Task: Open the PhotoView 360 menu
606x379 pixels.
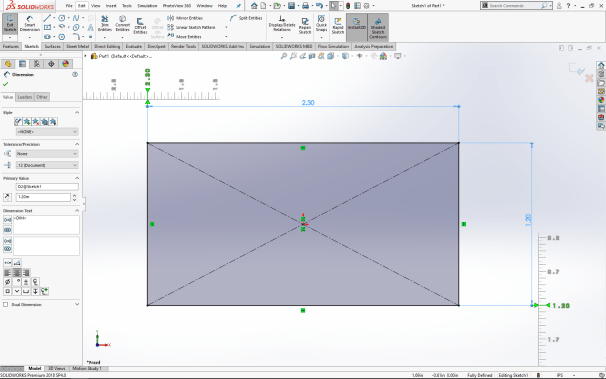Action: point(177,6)
